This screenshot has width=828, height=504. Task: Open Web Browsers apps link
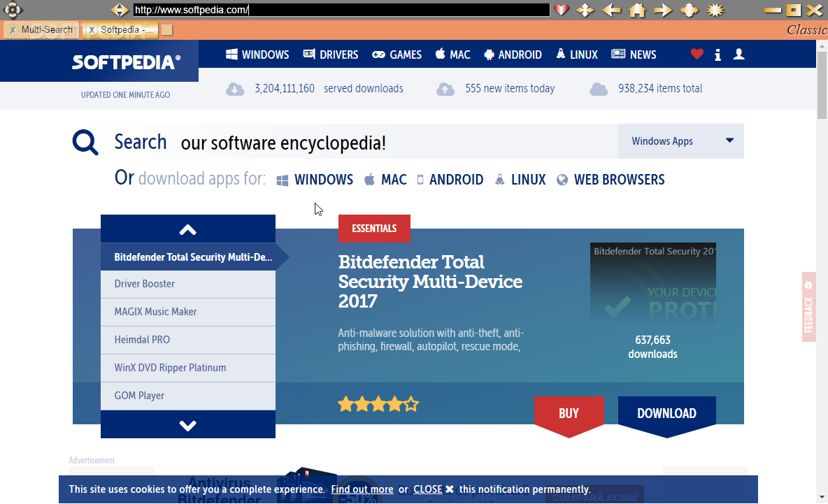click(x=611, y=180)
